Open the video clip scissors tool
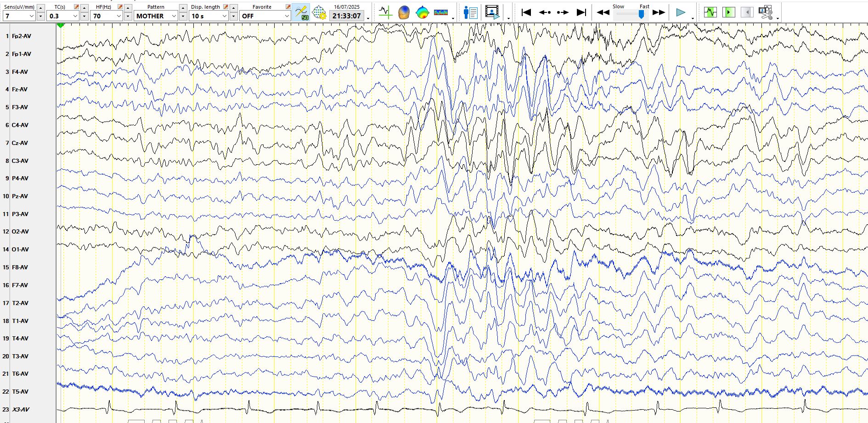 pos(766,12)
